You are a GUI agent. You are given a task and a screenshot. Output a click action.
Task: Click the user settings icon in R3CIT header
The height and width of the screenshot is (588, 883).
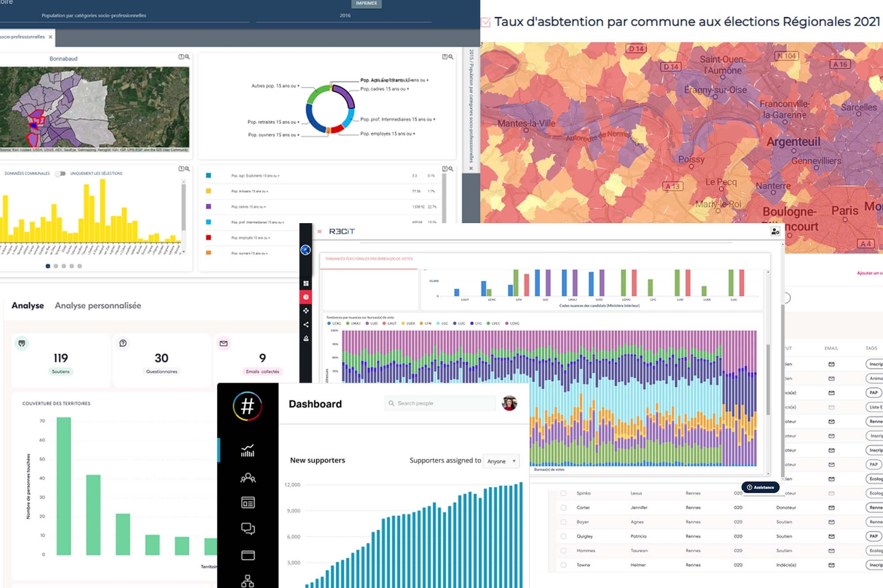coord(775,231)
